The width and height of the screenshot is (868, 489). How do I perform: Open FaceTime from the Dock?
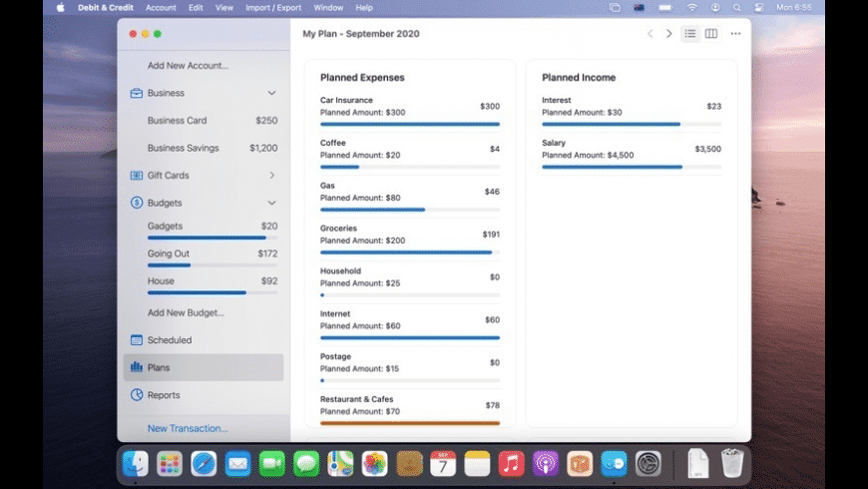271,463
